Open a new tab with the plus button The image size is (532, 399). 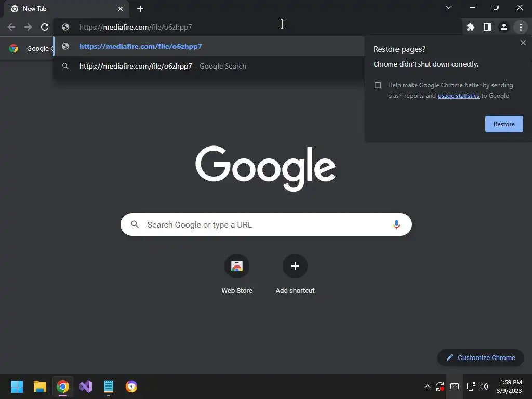[x=140, y=9]
